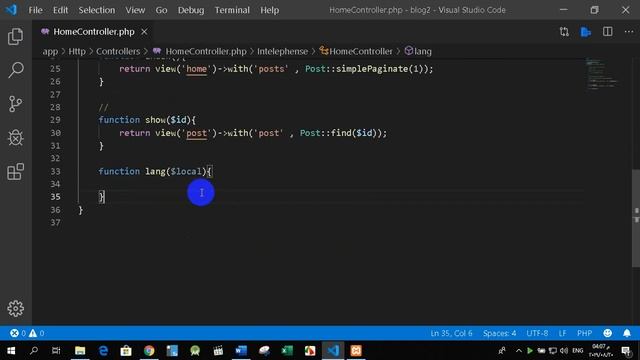This screenshot has height=360, width=640.
Task: Click the lang method breadcrumb
Action: coord(418,51)
